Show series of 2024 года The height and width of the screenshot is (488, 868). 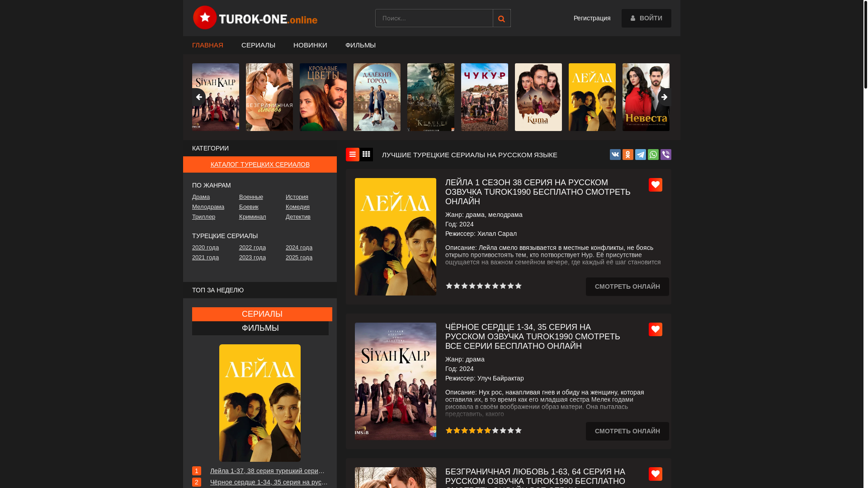coord(299,248)
